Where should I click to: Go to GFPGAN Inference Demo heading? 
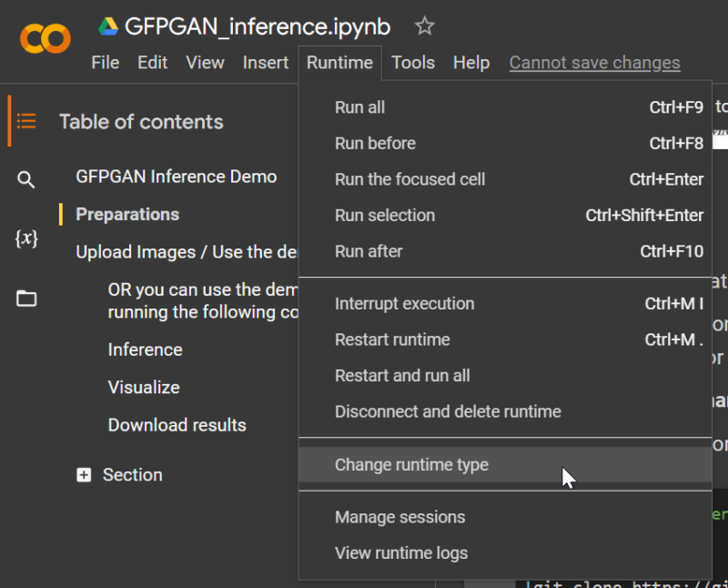[176, 177]
